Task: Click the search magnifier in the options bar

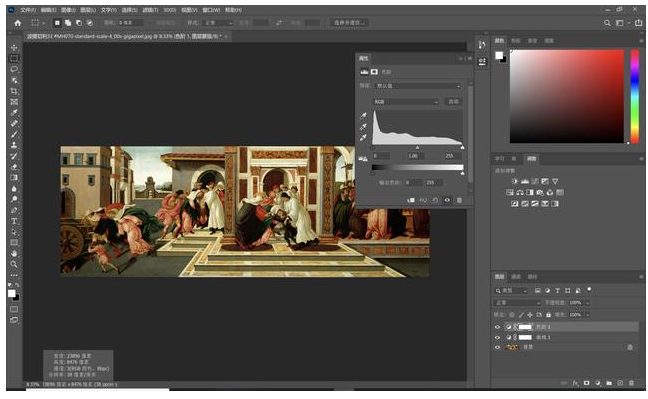Action: (607, 23)
